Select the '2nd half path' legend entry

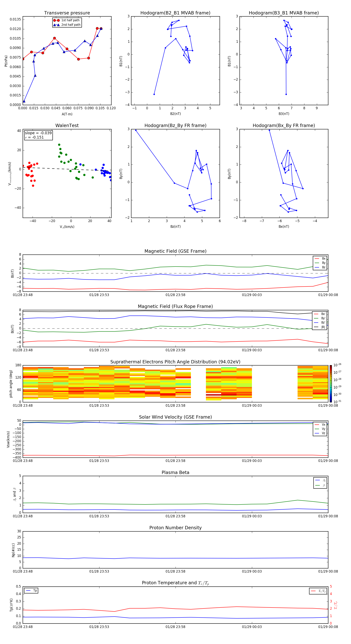pyautogui.click(x=67, y=25)
